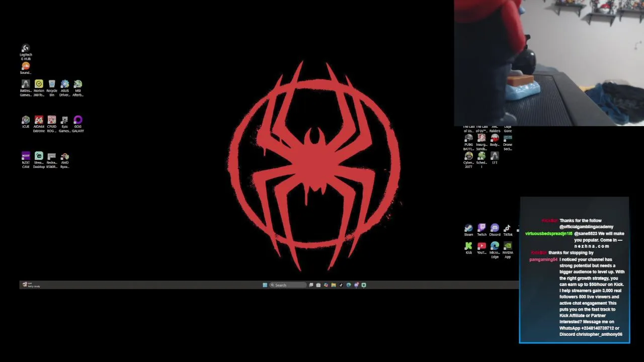Open the Norton 360 desktop icon

pyautogui.click(x=39, y=88)
